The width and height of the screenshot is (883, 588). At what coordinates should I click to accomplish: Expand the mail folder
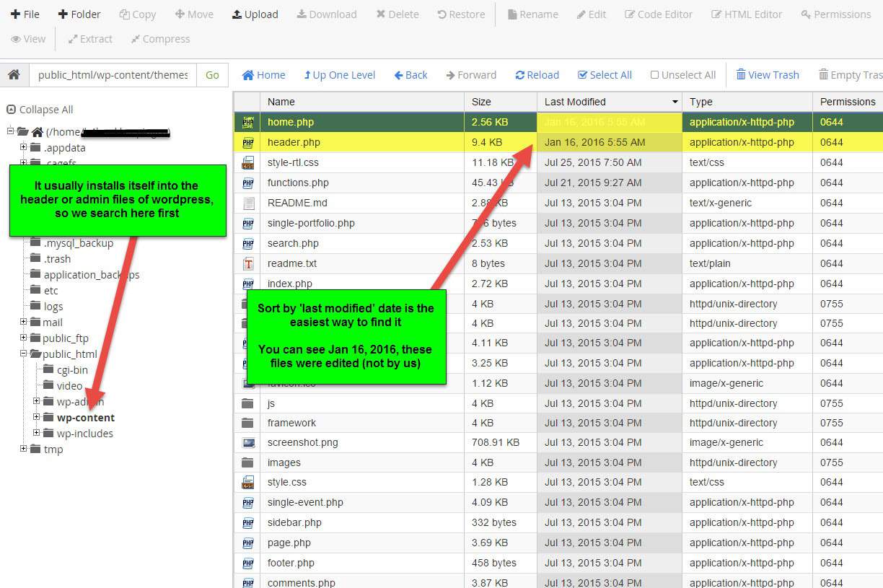[24, 322]
